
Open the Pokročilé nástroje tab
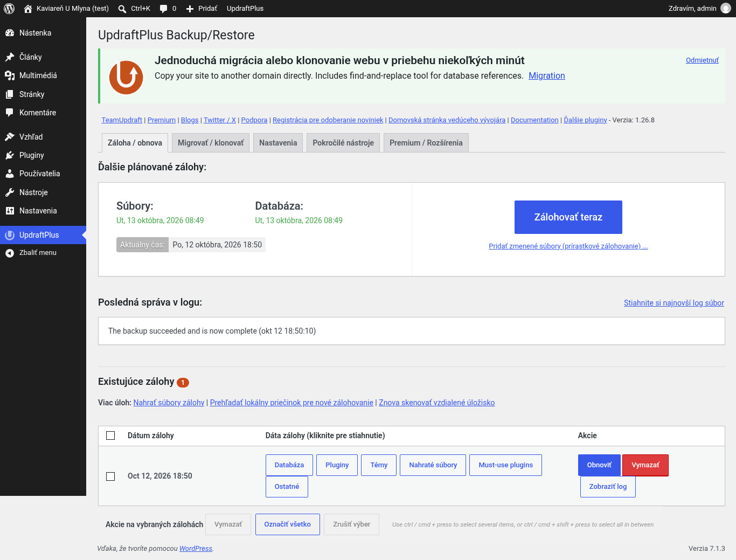(343, 143)
